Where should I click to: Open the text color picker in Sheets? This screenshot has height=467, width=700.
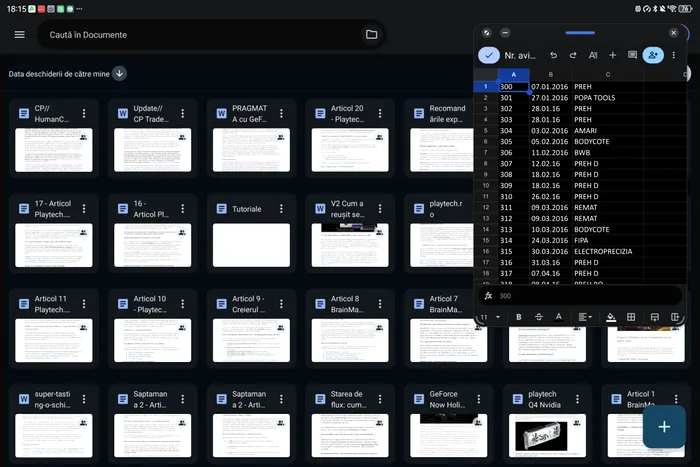[558, 317]
